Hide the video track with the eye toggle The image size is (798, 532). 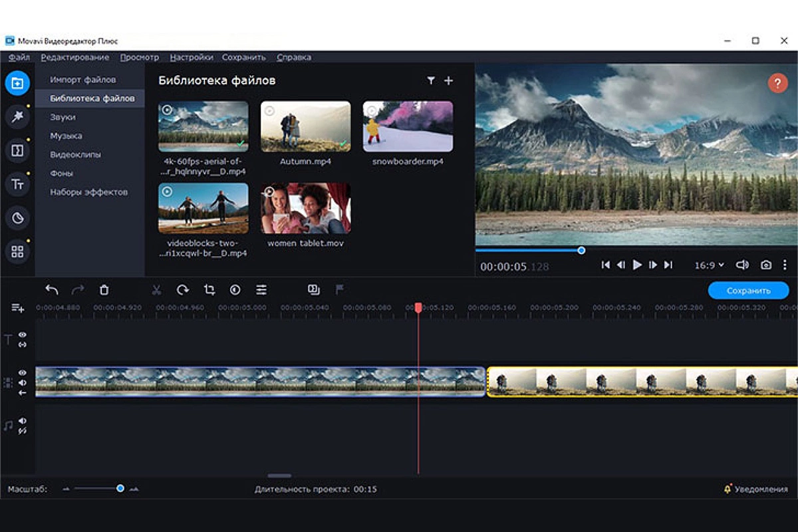pyautogui.click(x=23, y=372)
